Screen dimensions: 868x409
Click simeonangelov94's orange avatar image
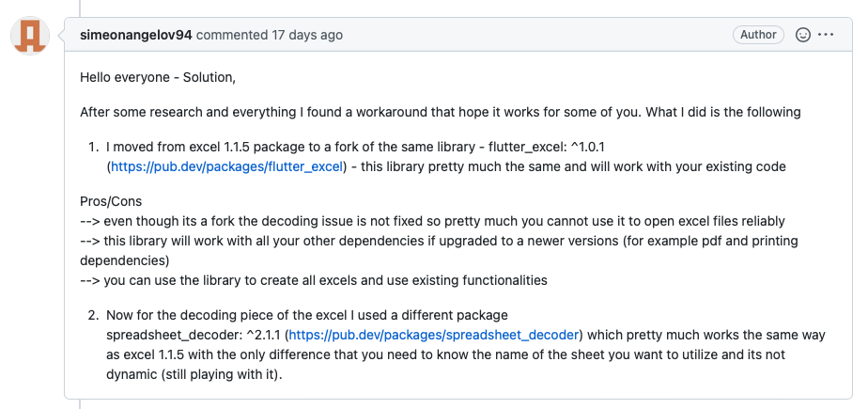30,36
